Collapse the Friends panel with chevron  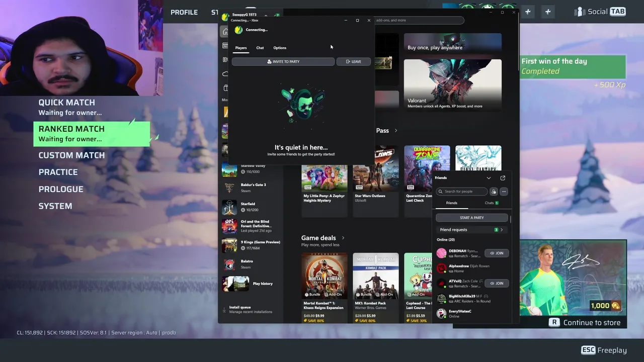coord(489,178)
